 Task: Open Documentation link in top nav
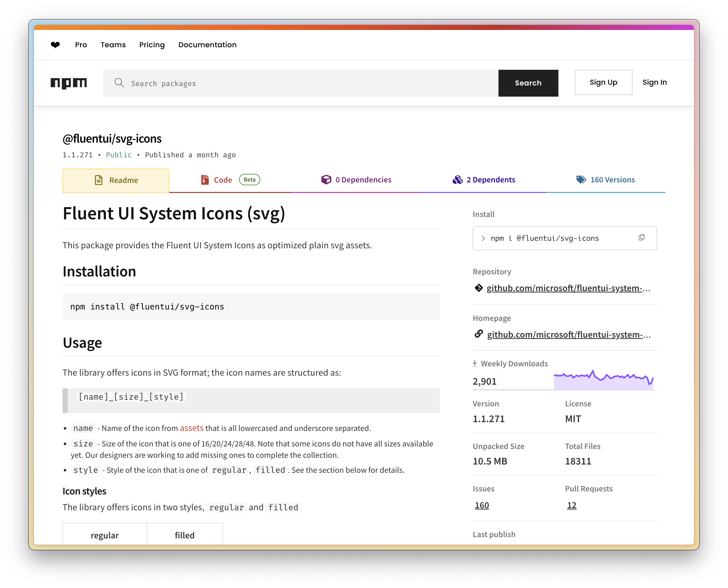coord(208,45)
